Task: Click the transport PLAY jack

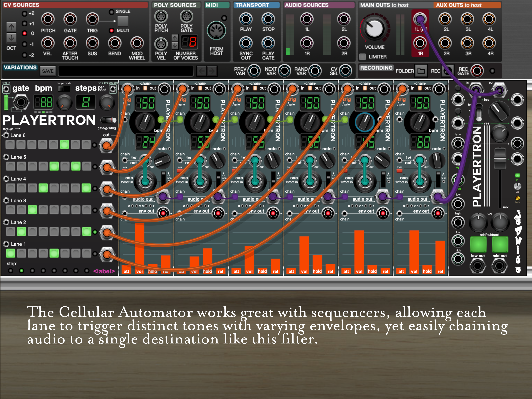Action: pos(245,19)
